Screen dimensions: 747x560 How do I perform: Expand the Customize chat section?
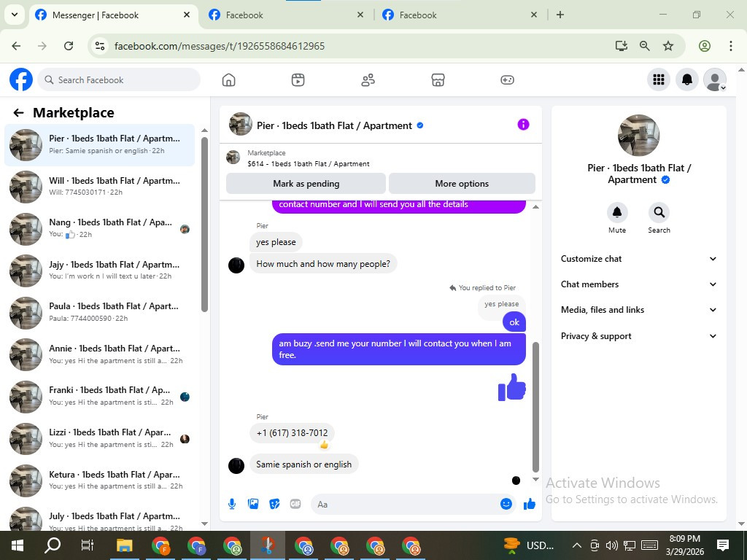point(638,259)
